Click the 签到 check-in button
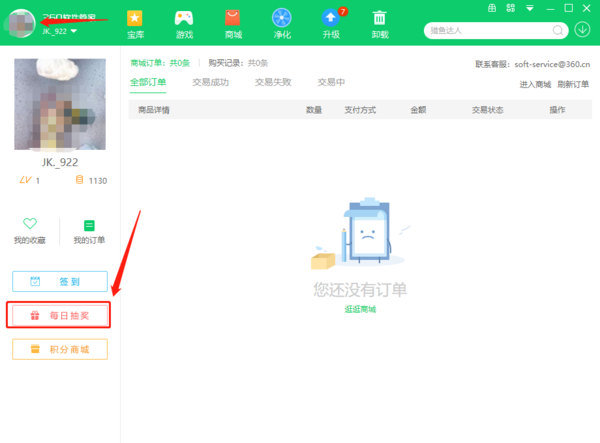The width and height of the screenshot is (600, 443). coord(60,282)
